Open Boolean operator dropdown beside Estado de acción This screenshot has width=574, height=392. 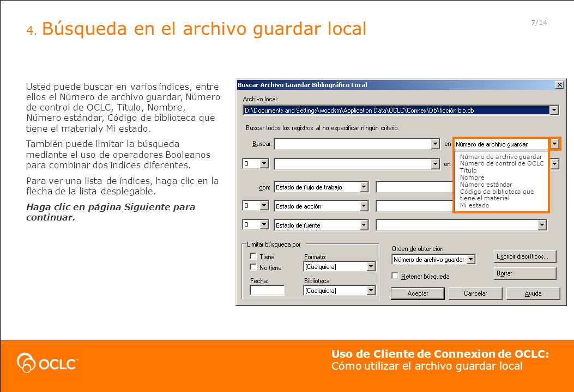pyautogui.click(x=264, y=205)
